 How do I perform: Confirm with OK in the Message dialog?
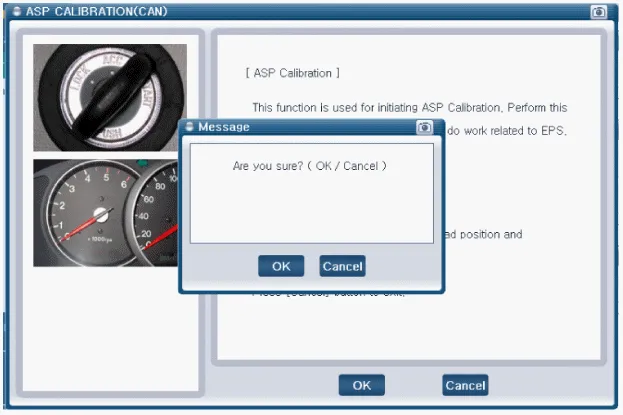click(281, 266)
